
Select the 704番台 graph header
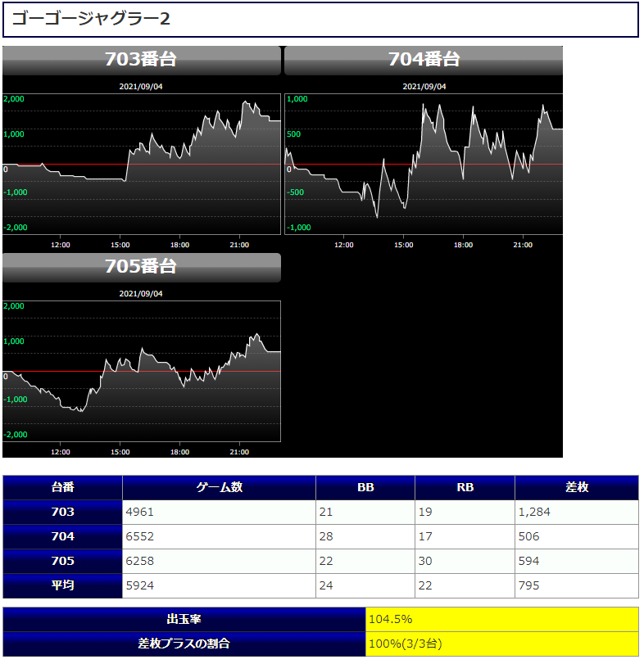tap(424, 60)
